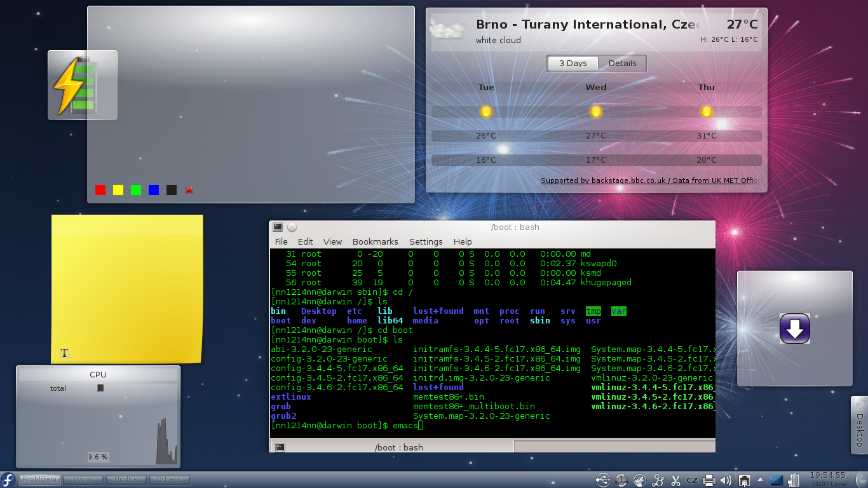Select the /boot : bash terminal tab
Viewport: 868px width, 488px height.
tap(398, 447)
